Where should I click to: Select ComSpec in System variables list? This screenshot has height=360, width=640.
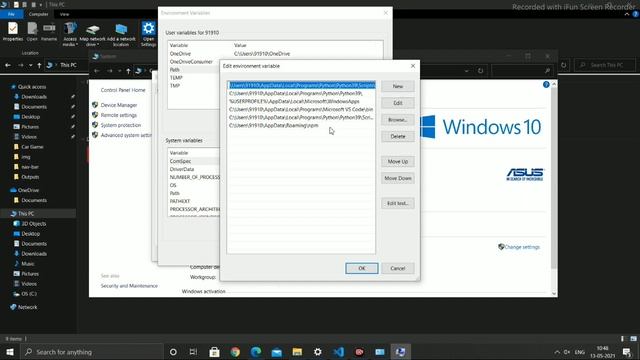click(x=193, y=161)
